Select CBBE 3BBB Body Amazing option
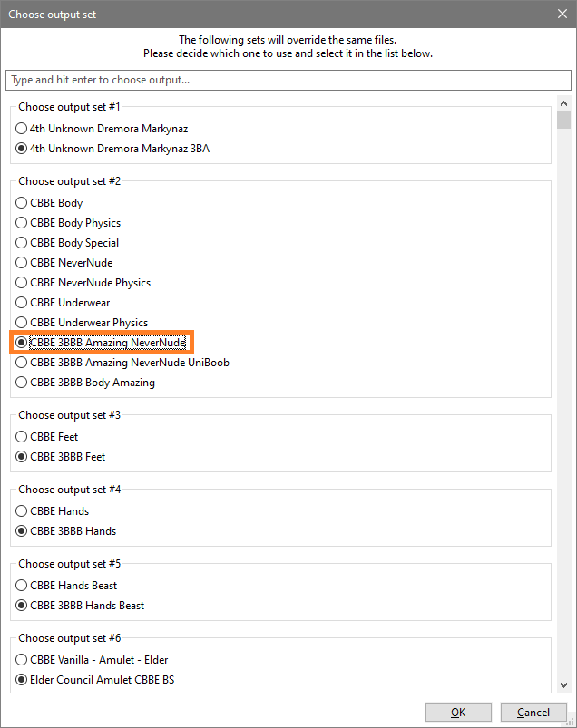Viewport: 577px width, 728px height. 85,383
